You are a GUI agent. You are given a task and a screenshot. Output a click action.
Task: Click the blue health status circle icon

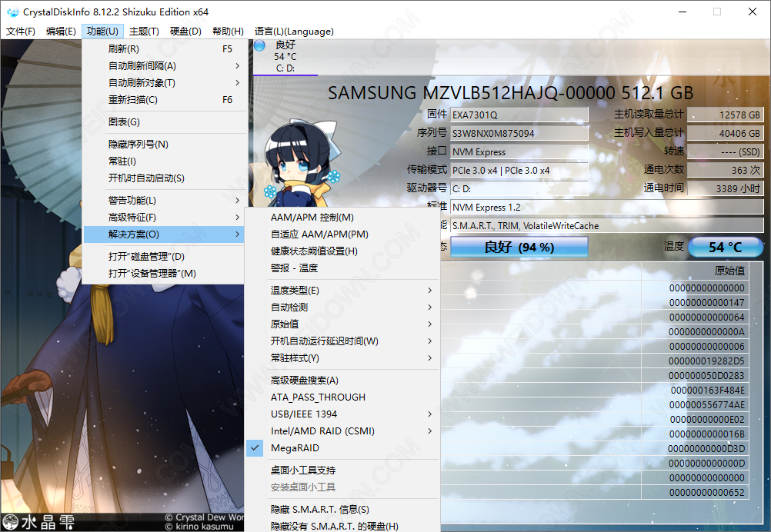pyautogui.click(x=259, y=45)
